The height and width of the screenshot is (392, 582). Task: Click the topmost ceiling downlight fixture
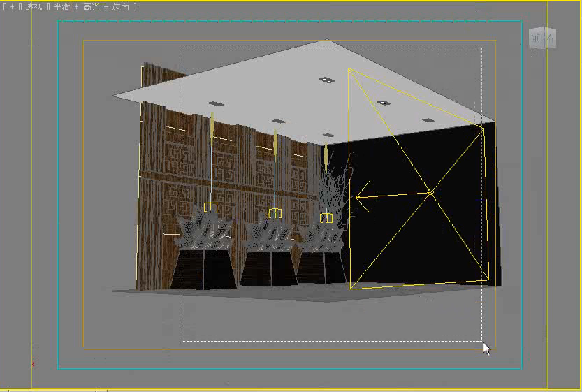(326, 80)
